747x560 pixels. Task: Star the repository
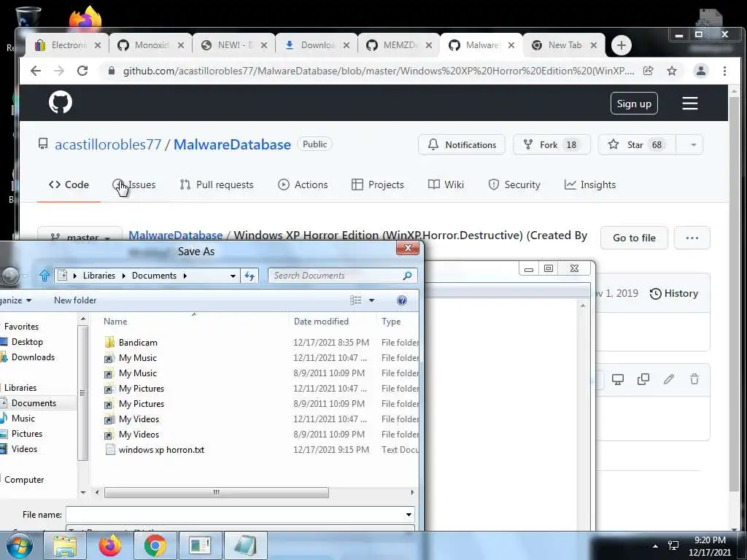(x=636, y=145)
